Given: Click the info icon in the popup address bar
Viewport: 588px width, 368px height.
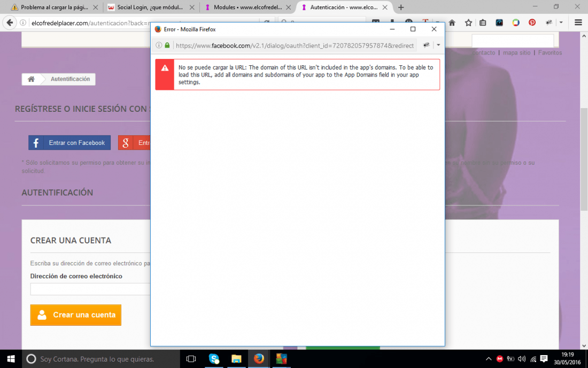Looking at the screenshot, I should [159, 45].
